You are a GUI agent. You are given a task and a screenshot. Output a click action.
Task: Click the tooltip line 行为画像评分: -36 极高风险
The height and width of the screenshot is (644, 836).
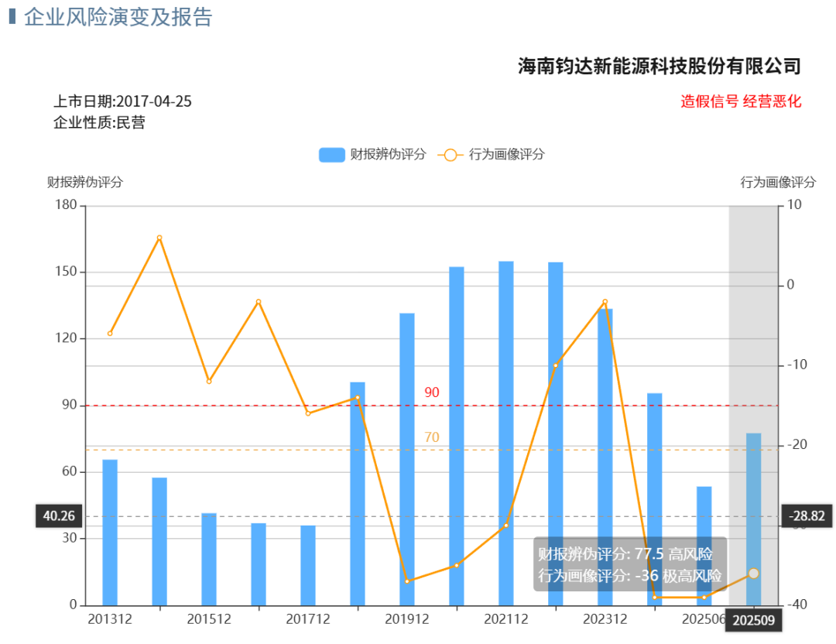(x=629, y=575)
